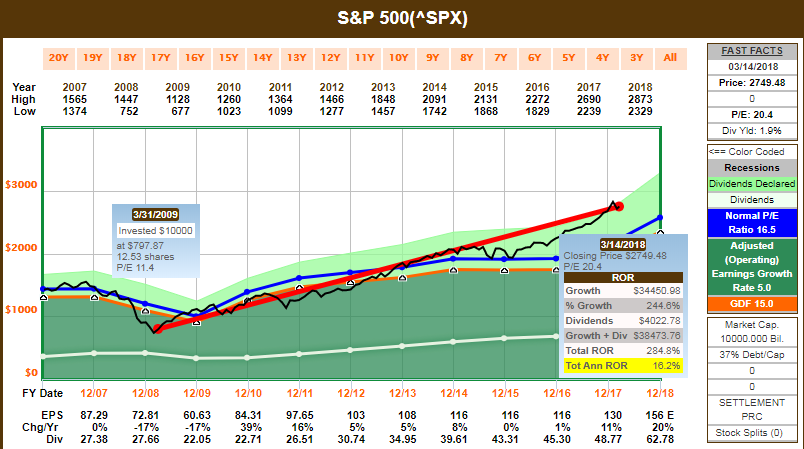Open the 4Y time range
Image resolution: width=804 pixels, height=449 pixels.
point(602,58)
